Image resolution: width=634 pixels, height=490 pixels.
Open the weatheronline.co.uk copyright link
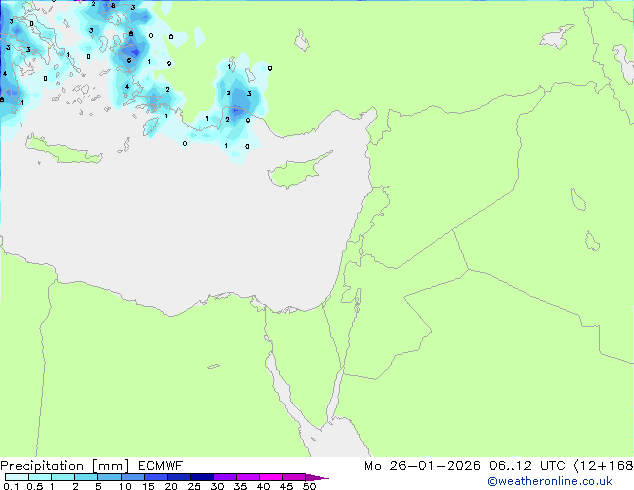coord(550,481)
